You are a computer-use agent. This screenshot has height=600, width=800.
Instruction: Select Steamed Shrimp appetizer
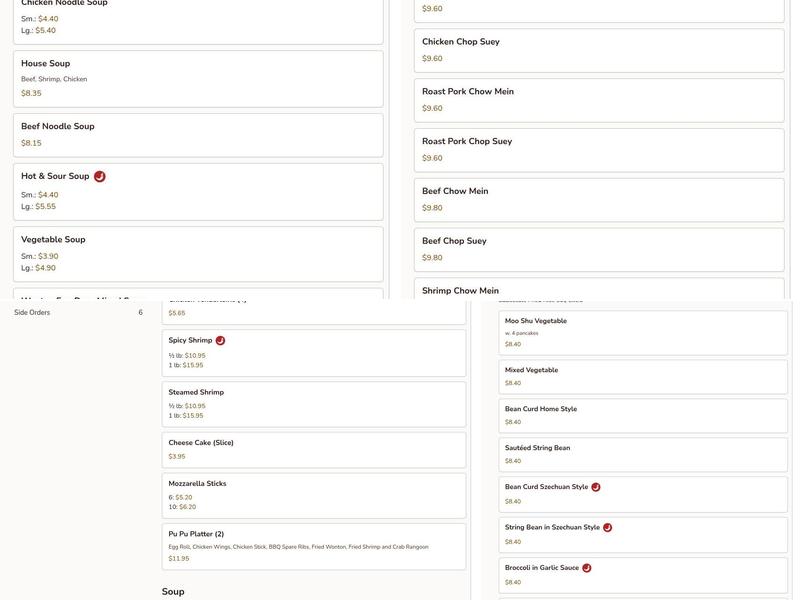(314, 404)
